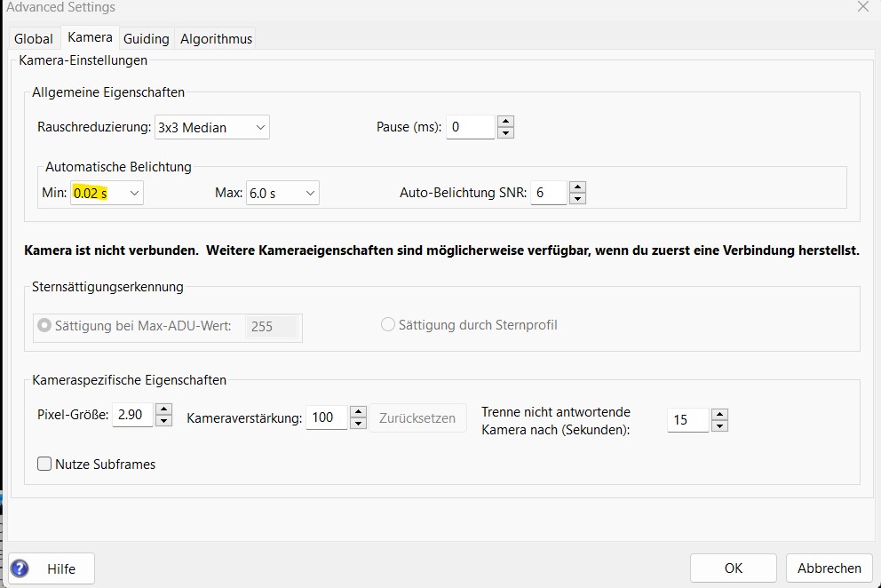Switch to the Global tab

click(34, 39)
